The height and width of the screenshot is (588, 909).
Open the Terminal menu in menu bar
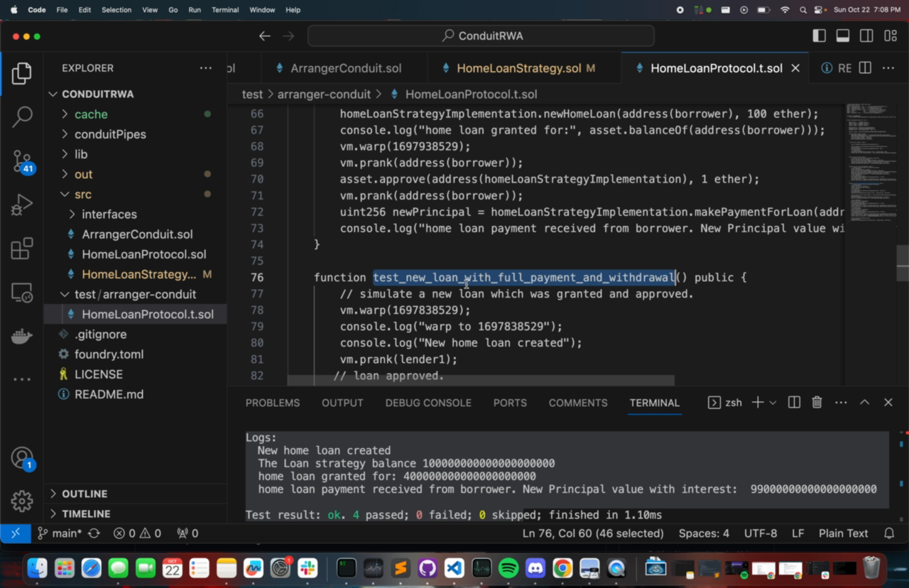click(x=225, y=10)
